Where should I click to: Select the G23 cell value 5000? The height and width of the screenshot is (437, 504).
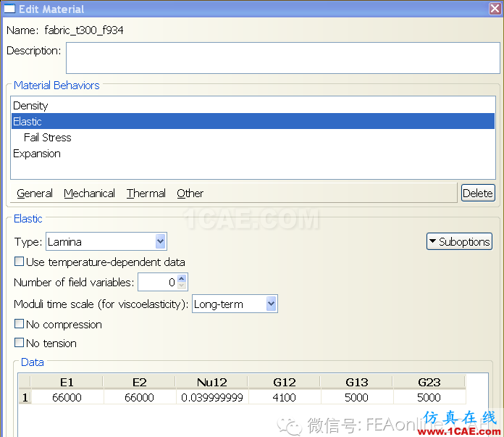tap(429, 397)
